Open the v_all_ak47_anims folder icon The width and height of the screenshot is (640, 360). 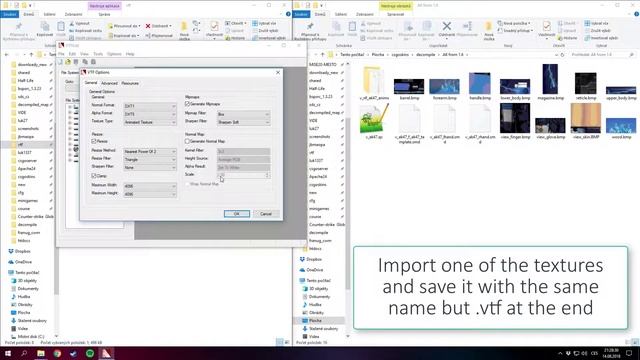coord(374,80)
